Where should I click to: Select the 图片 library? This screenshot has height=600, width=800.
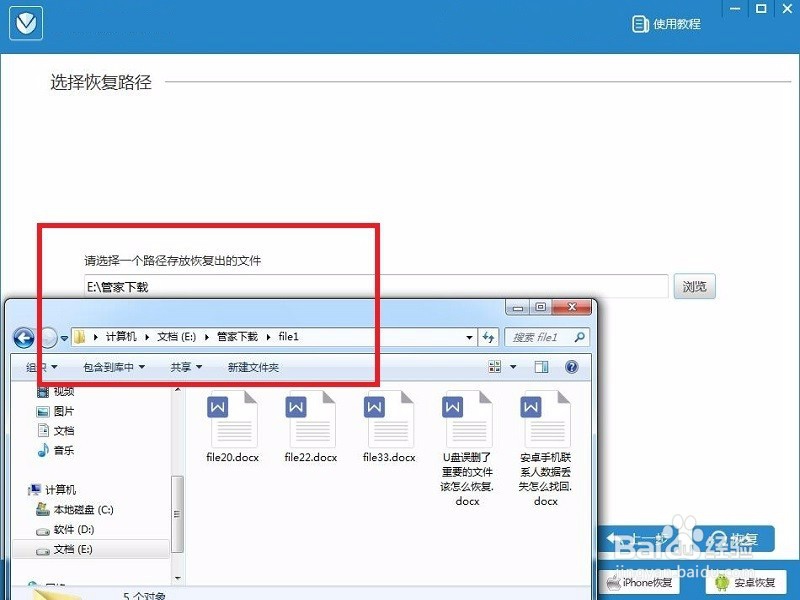click(62, 409)
